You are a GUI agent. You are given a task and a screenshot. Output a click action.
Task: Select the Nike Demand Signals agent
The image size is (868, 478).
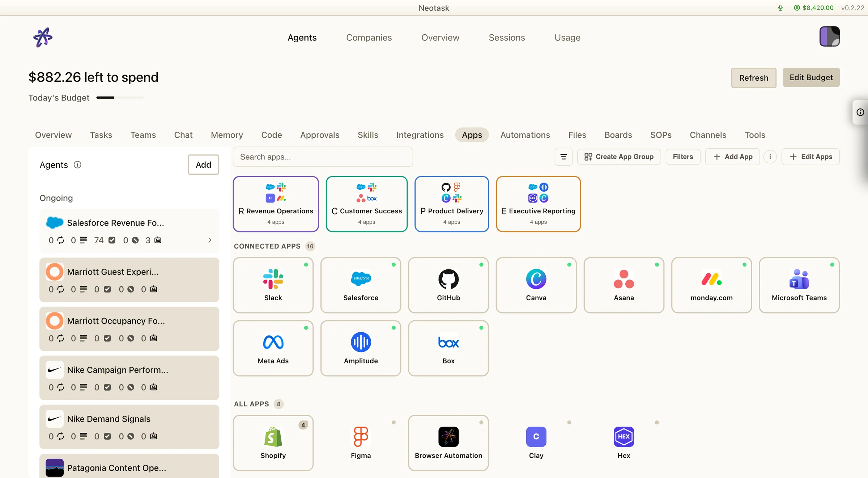tap(129, 427)
